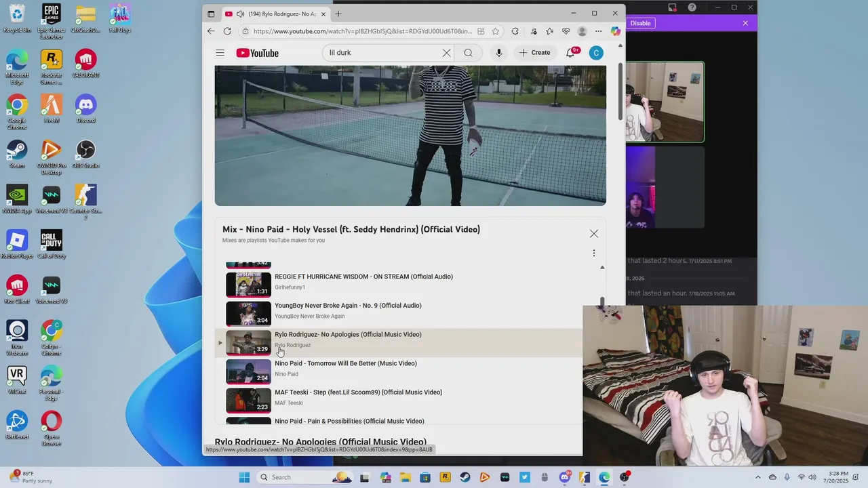Open a new browser tab
The image size is (868, 488).
338,14
